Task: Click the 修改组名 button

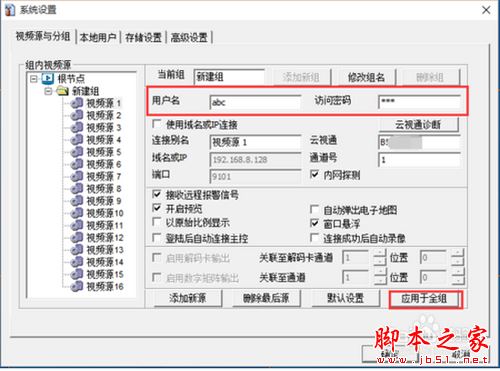Action: tap(366, 77)
